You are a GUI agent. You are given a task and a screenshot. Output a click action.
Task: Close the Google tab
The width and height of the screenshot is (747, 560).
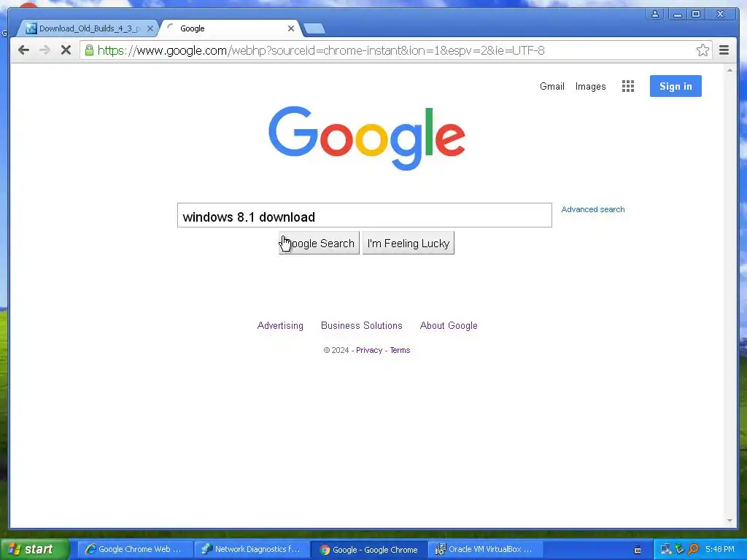pos(290,28)
